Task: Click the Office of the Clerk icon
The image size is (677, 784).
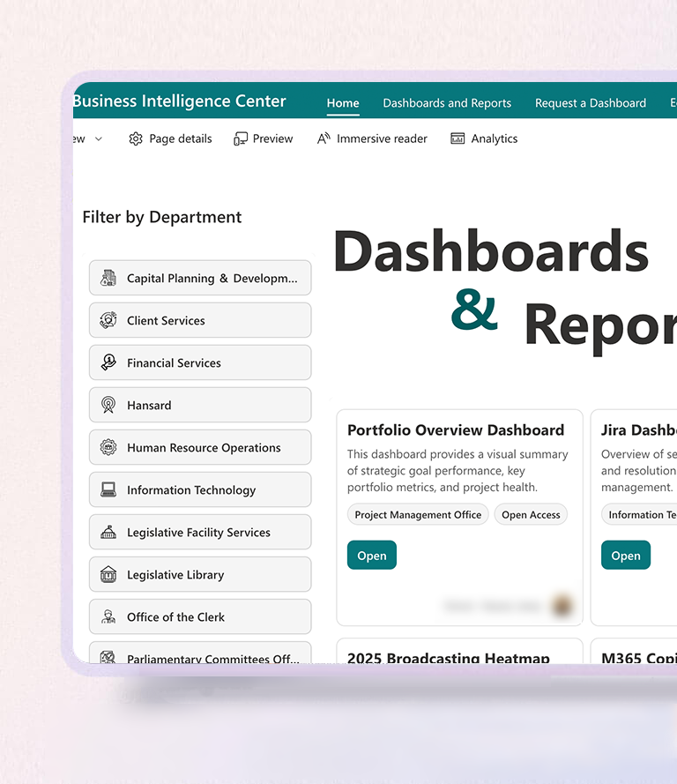Action: point(108,616)
